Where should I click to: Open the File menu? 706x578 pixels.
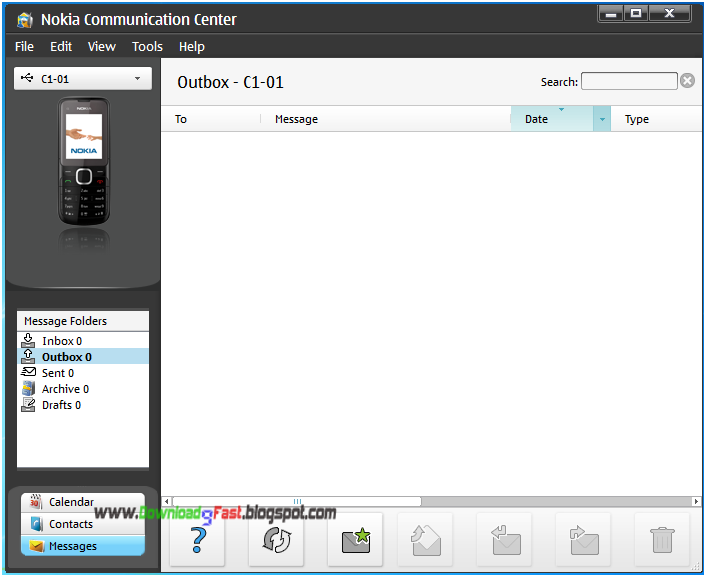[24, 46]
